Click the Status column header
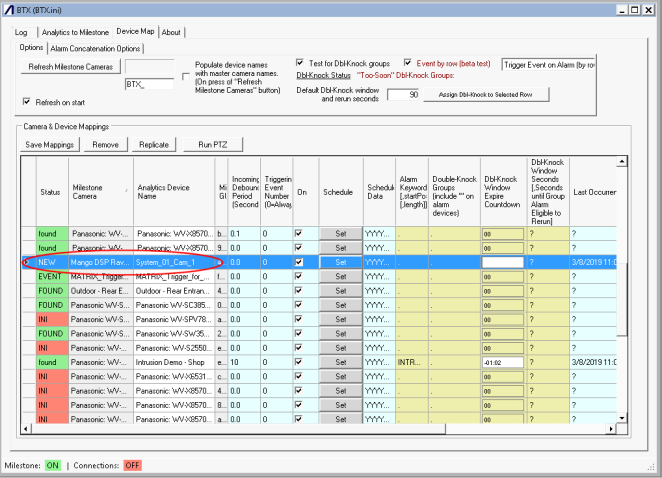Image resolution: width=662 pixels, height=478 pixels. 52,192
